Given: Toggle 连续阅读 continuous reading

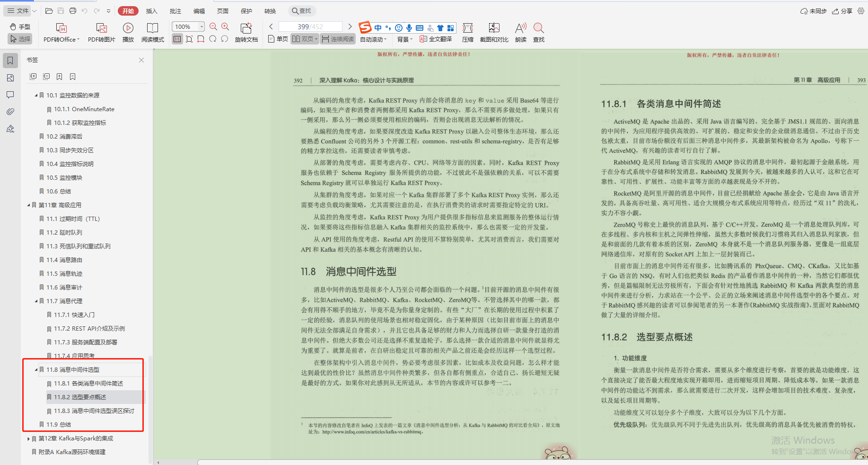Looking at the screenshot, I should 338,39.
